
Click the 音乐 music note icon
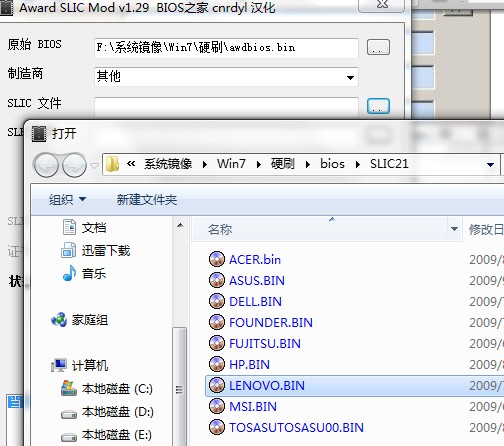pyautogui.click(x=69, y=273)
